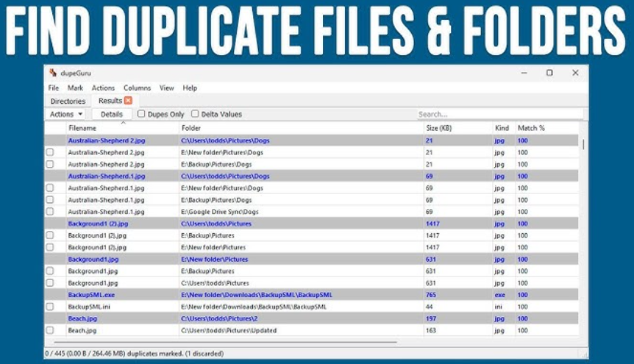Click size value 44 for BackupSML.ini
This screenshot has height=364, width=634.
(x=429, y=307)
